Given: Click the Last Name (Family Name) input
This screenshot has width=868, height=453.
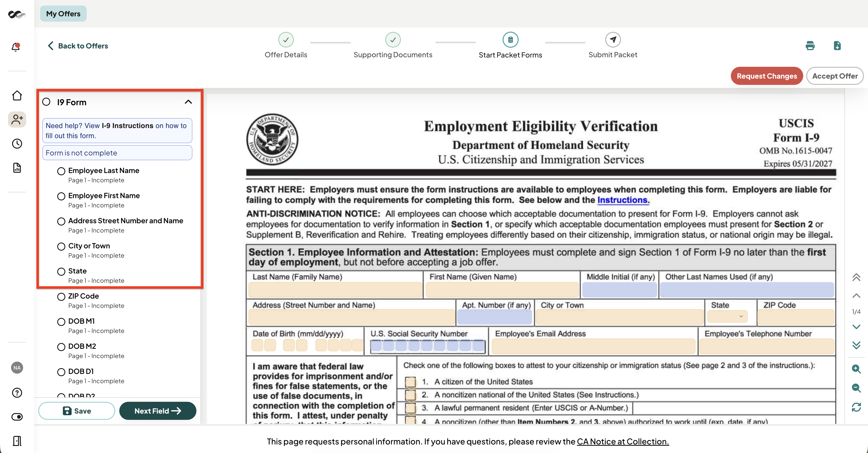Looking at the screenshot, I should [x=335, y=290].
